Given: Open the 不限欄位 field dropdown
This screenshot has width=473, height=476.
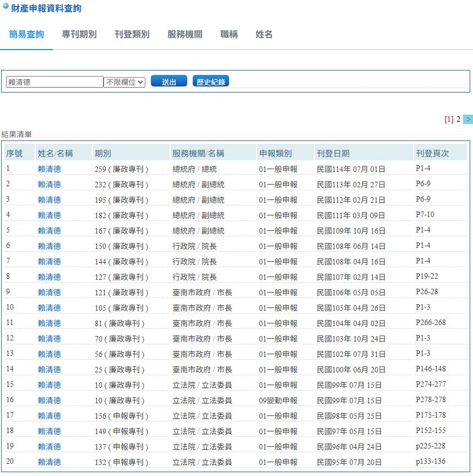Looking at the screenshot, I should [x=124, y=82].
